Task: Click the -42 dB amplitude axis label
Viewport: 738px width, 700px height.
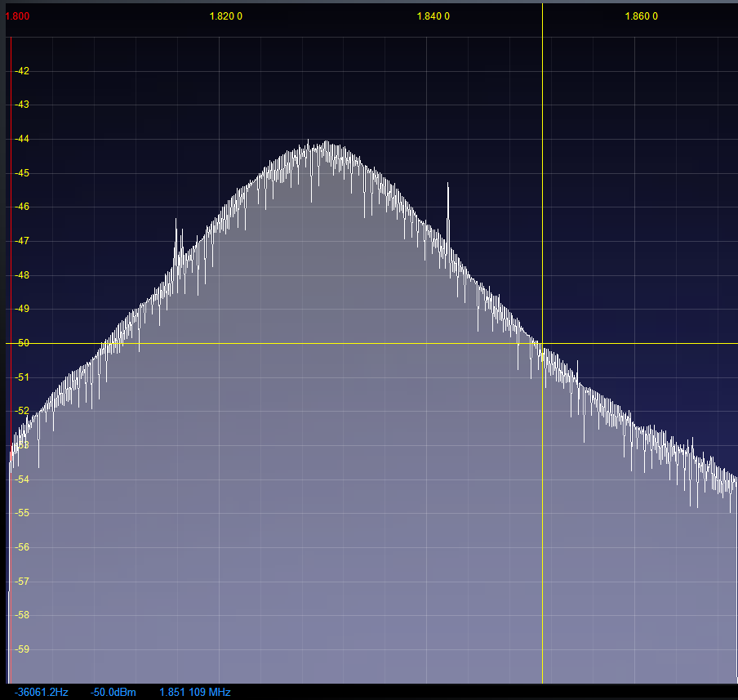Action: [22, 71]
